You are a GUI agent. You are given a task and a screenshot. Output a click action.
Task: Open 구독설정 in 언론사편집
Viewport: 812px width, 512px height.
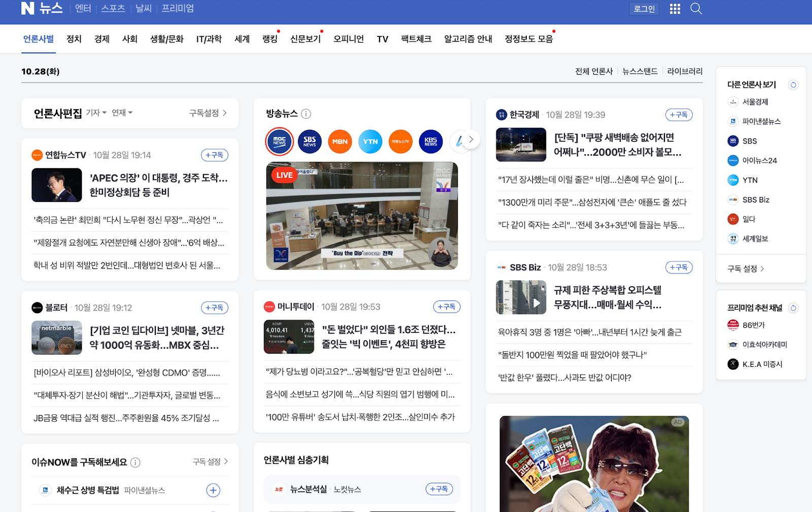point(208,113)
